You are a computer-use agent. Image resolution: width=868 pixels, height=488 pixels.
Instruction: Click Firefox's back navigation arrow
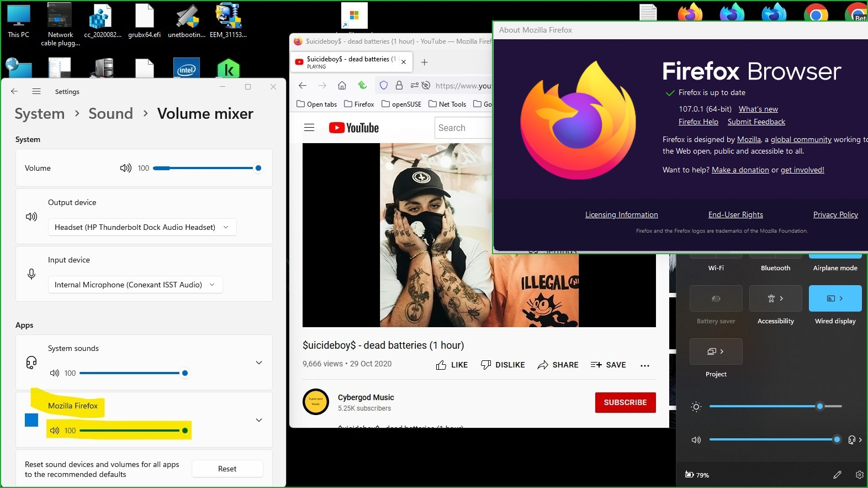tap(303, 85)
